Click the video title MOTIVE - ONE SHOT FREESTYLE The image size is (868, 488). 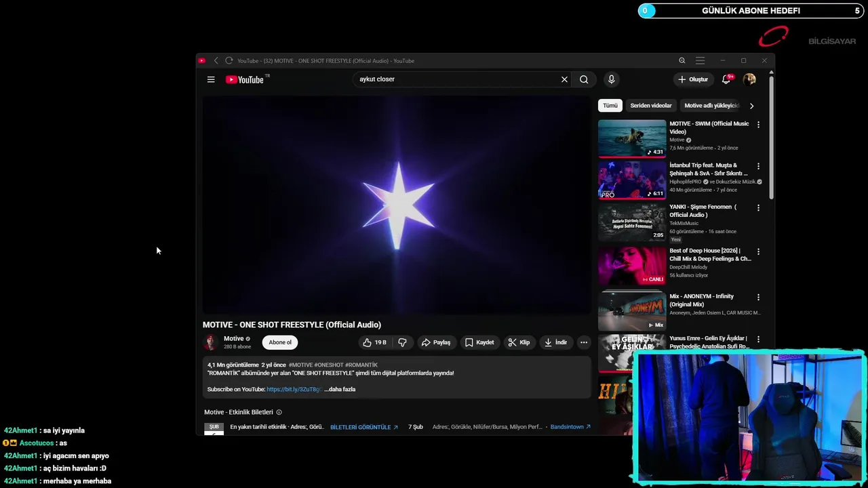tap(292, 325)
